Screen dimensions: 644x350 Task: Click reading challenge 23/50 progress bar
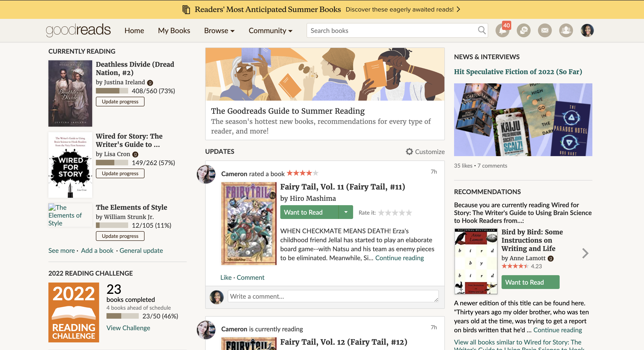tap(122, 316)
